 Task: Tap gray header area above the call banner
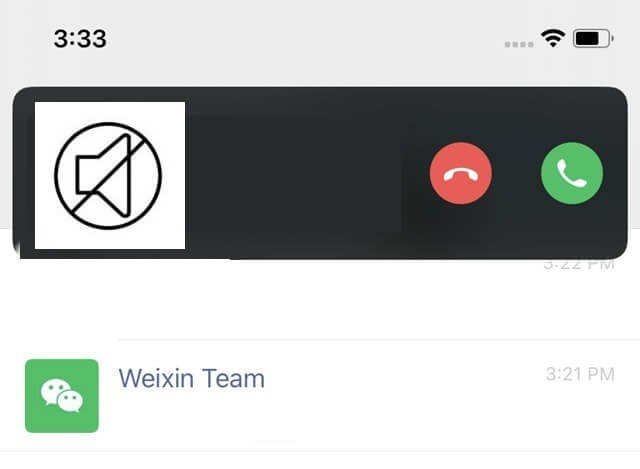tap(320, 71)
